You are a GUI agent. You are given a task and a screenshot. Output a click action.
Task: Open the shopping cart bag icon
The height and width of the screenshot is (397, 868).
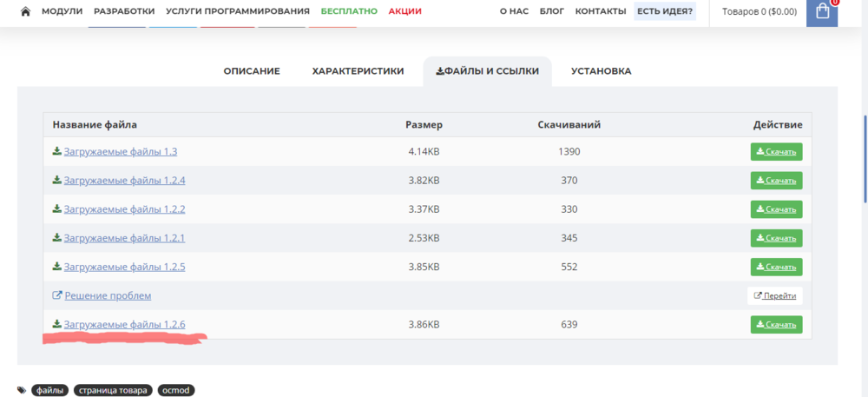pyautogui.click(x=822, y=12)
